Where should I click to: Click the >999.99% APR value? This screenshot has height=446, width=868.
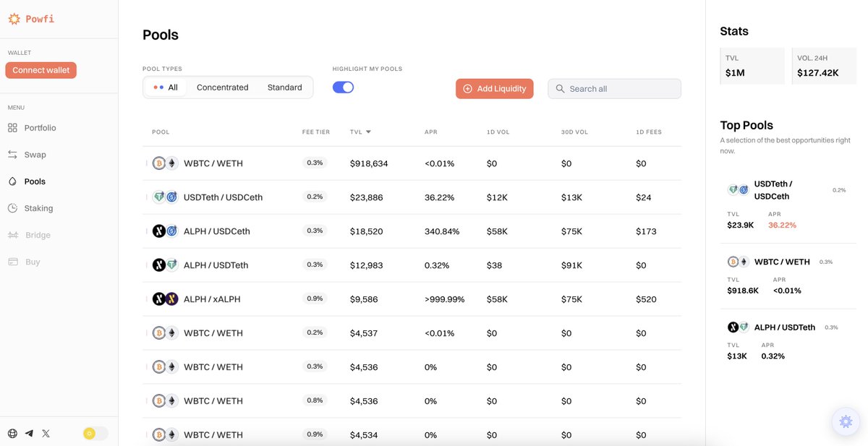point(445,299)
